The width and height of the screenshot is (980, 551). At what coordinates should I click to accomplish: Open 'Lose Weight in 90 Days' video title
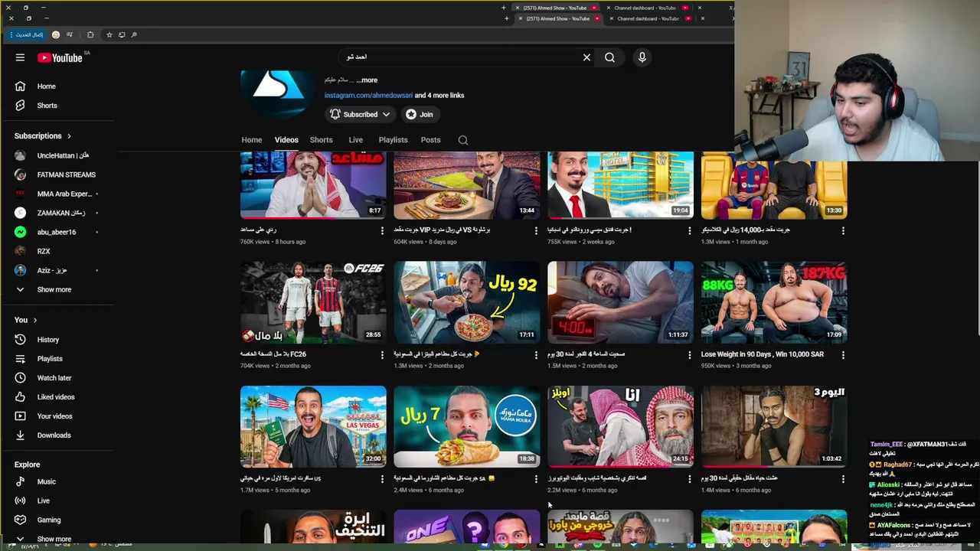pos(763,354)
